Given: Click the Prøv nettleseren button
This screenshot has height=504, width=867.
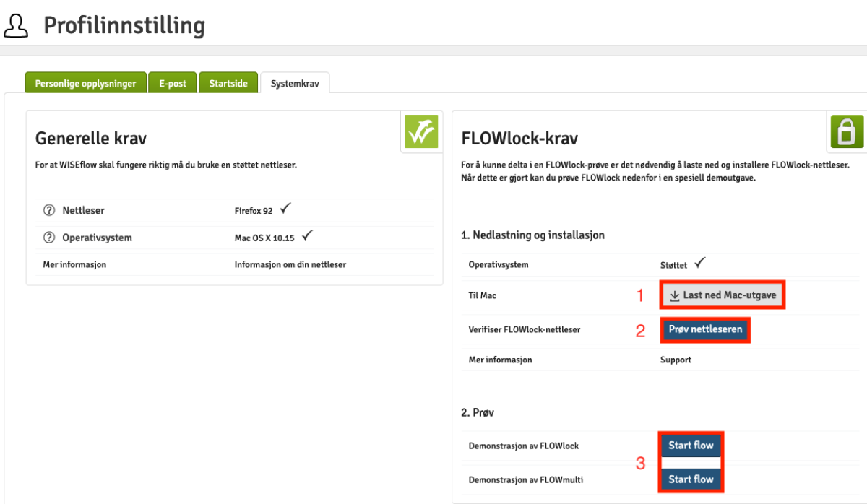Looking at the screenshot, I should click(x=705, y=329).
